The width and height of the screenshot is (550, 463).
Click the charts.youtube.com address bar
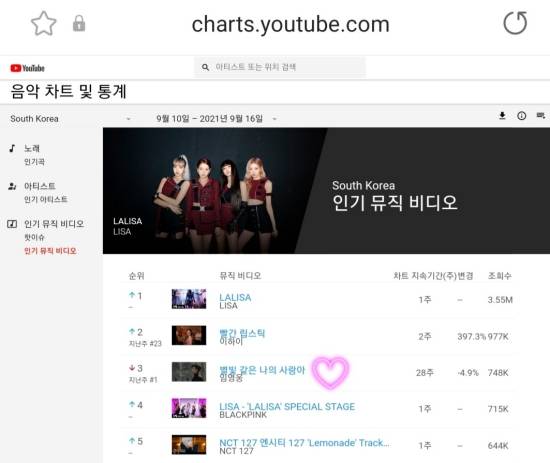click(290, 25)
